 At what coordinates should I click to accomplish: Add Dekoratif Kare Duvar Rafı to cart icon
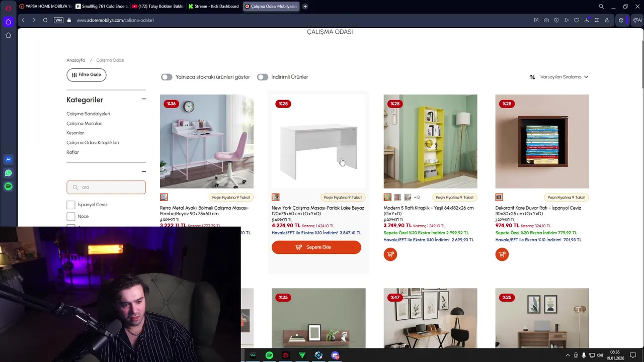502,254
